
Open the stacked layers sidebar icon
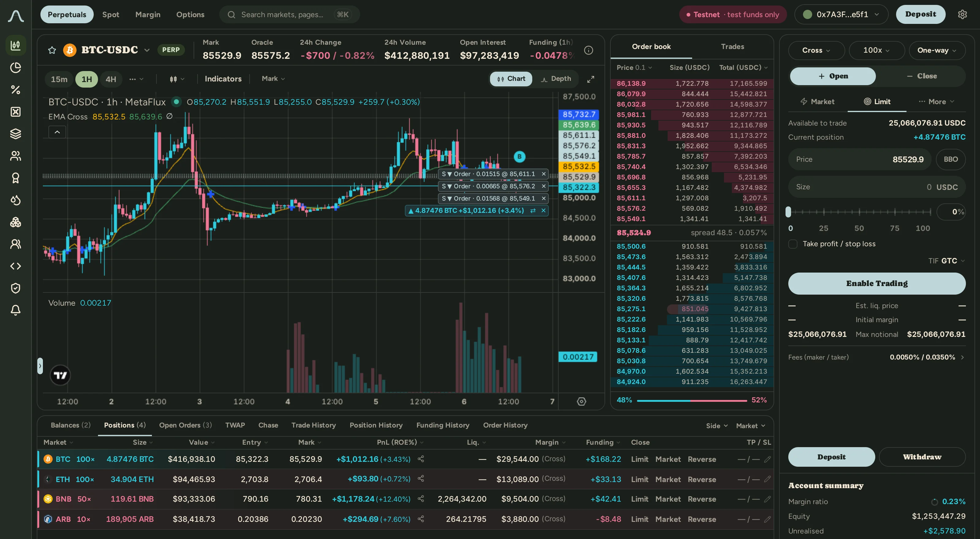pos(15,134)
